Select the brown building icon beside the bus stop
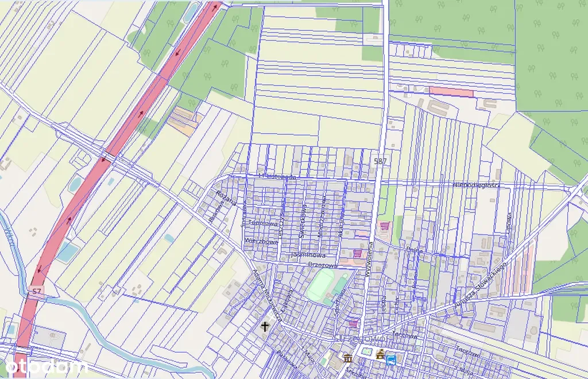The height and width of the screenshot is (379, 588). tap(380, 355)
